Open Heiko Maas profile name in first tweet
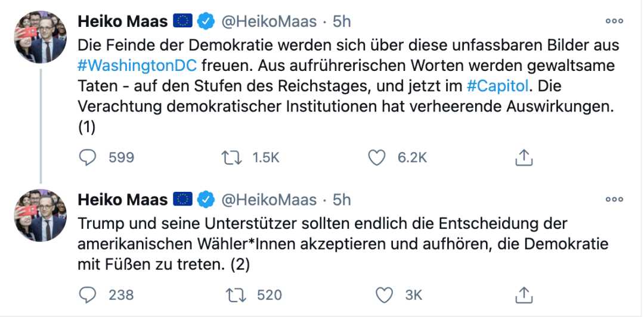Image resolution: width=644 pixels, height=317 pixels. 122,22
